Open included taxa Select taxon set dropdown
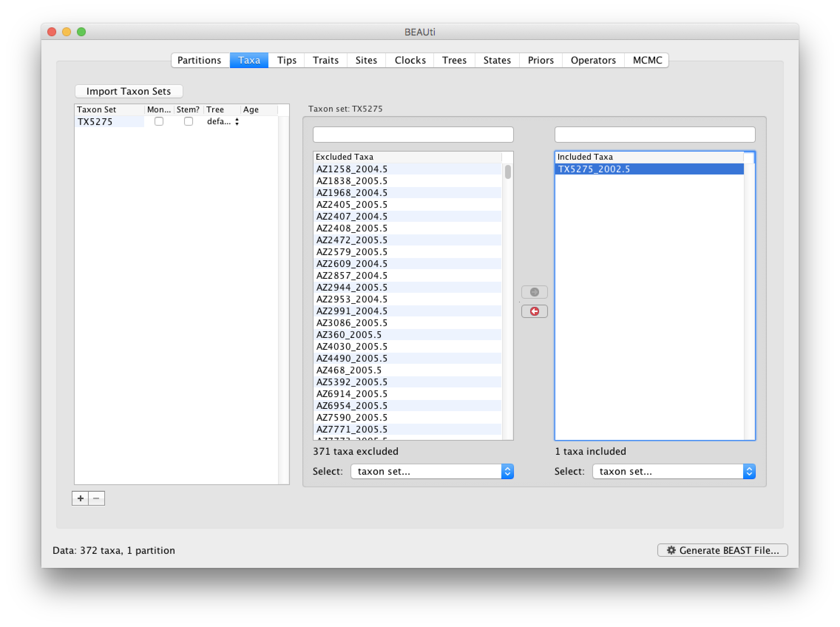Viewport: 840px width, 627px height. click(674, 471)
